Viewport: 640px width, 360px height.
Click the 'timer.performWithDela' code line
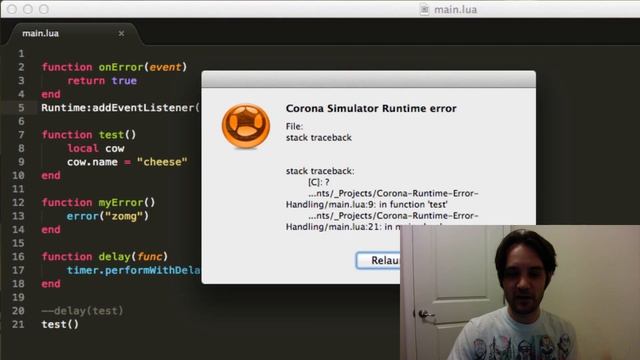tap(134, 270)
